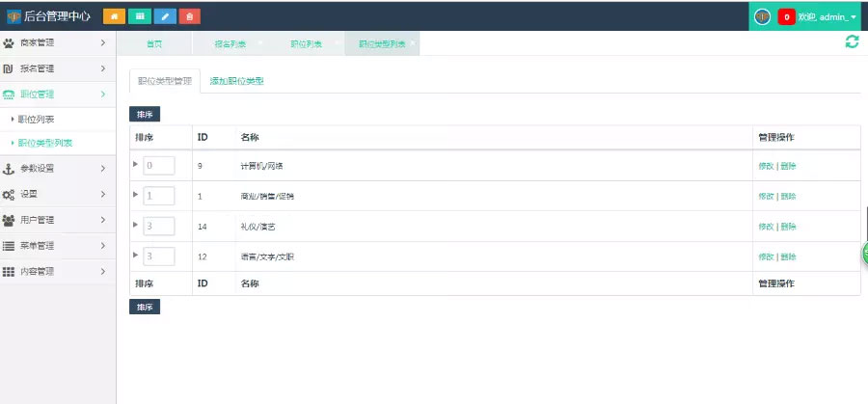Expand the 礼仪/演艺 row triangle
868x404 pixels.
coord(136,224)
